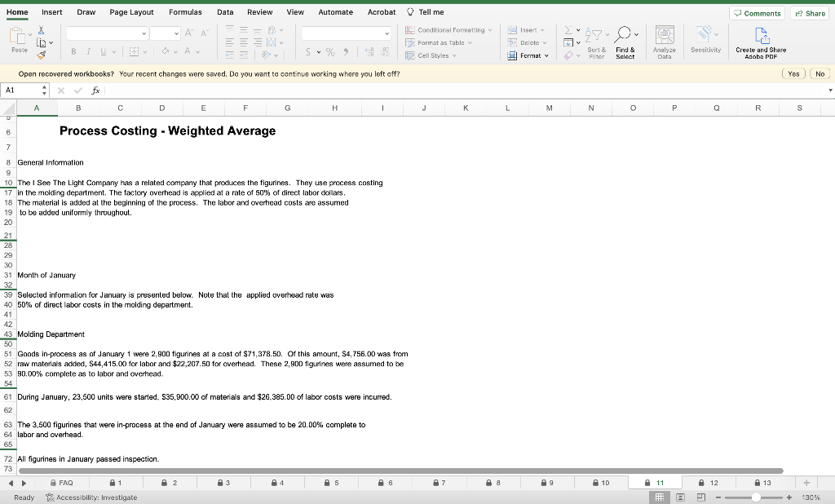835x504 pixels.
Task: Select the Format Painter brush
Action: click(42, 55)
